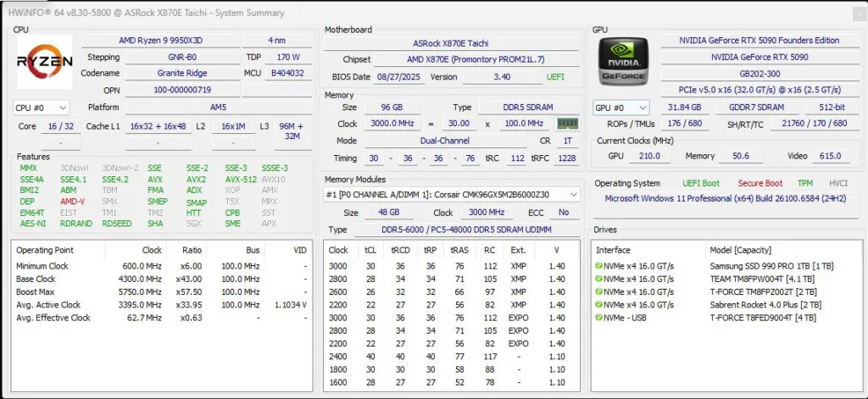
Task: Click the B404032 MCU value
Action: (x=288, y=73)
